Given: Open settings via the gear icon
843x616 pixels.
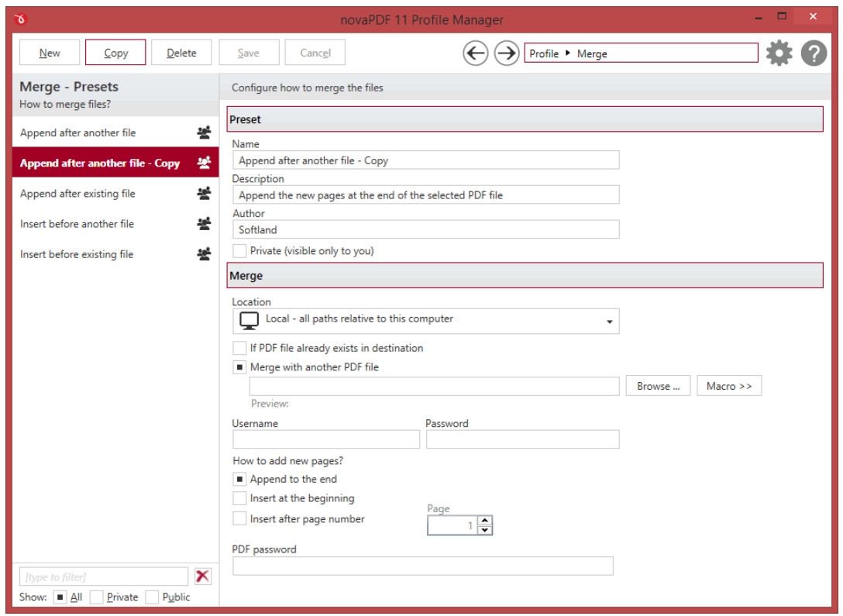Looking at the screenshot, I should pyautogui.click(x=778, y=53).
